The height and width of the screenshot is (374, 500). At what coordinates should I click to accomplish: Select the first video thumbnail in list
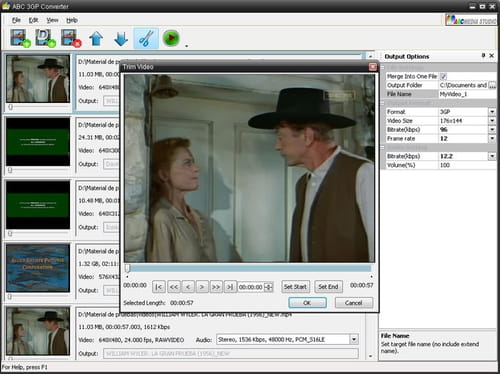click(38, 79)
